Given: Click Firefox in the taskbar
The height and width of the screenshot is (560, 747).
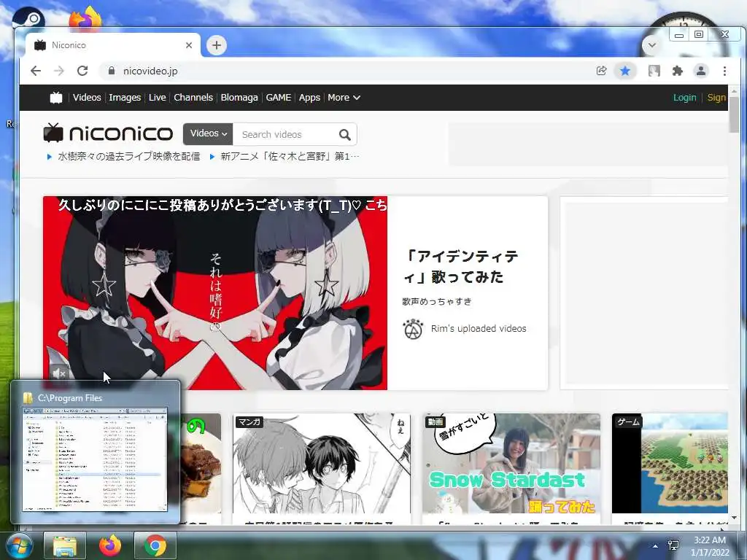Looking at the screenshot, I should [110, 545].
